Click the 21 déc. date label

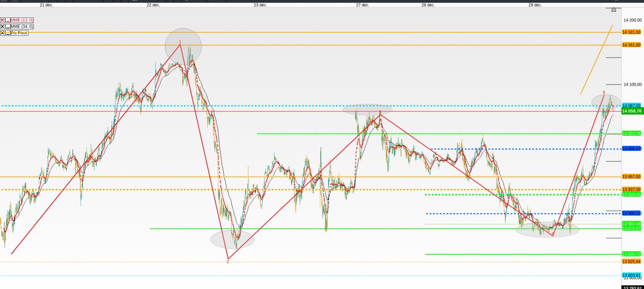pos(46,5)
